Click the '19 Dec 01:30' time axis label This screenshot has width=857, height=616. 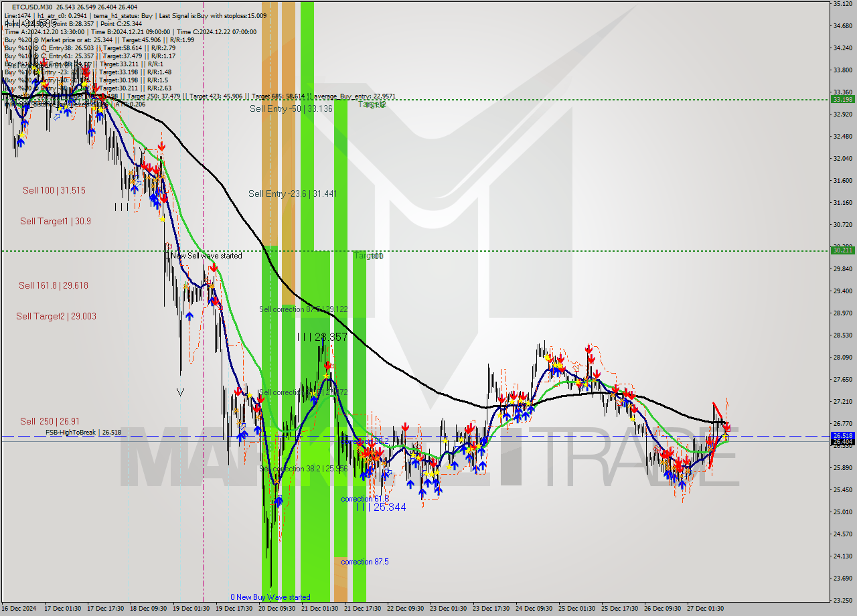coord(191,609)
